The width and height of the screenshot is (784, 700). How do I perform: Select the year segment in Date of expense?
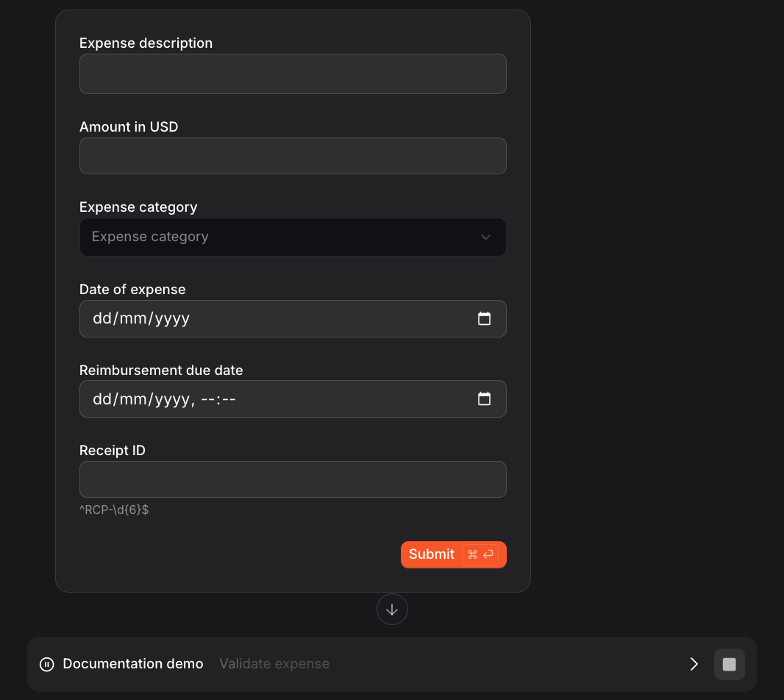(173, 318)
